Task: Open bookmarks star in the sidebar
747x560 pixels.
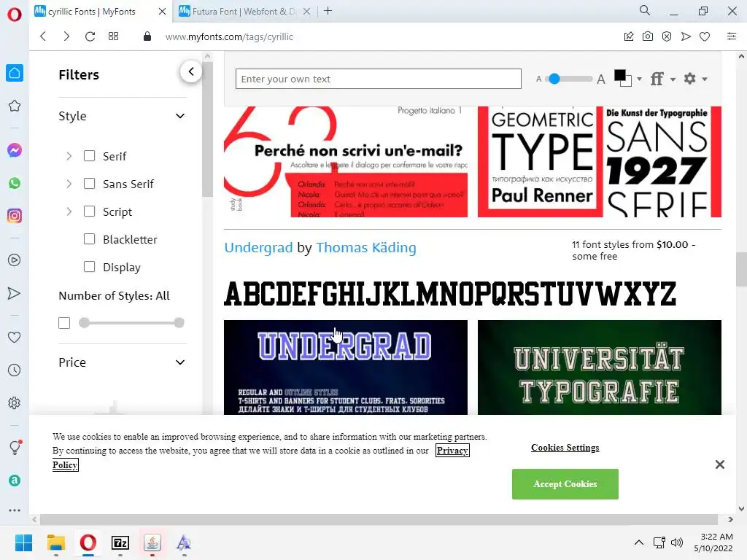Action: pyautogui.click(x=15, y=106)
